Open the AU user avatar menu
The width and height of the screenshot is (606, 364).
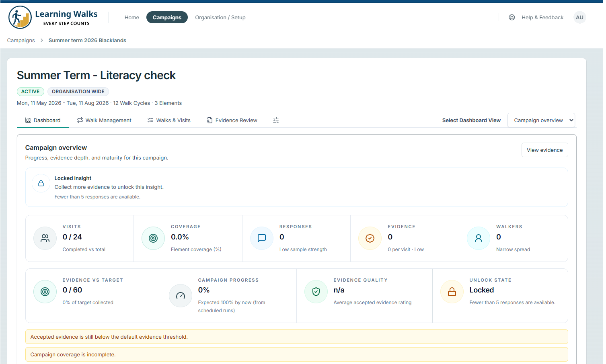[579, 17]
